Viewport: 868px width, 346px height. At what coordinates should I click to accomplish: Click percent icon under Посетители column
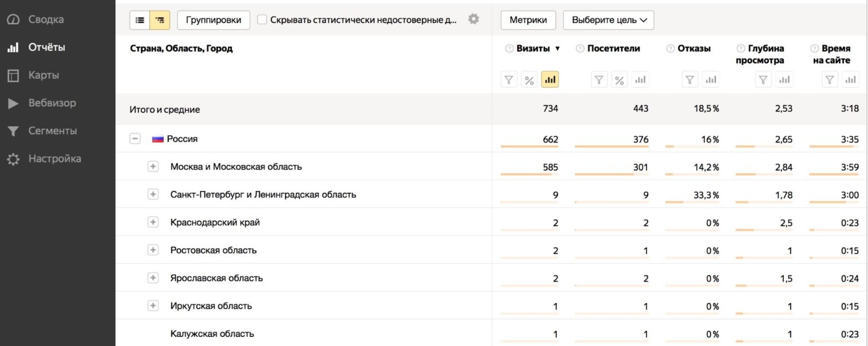click(619, 80)
